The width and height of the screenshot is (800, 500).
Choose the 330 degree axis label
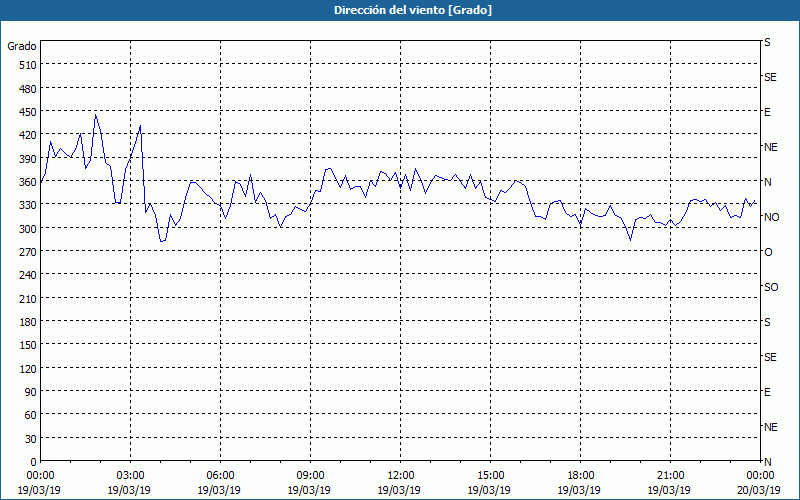[28, 206]
